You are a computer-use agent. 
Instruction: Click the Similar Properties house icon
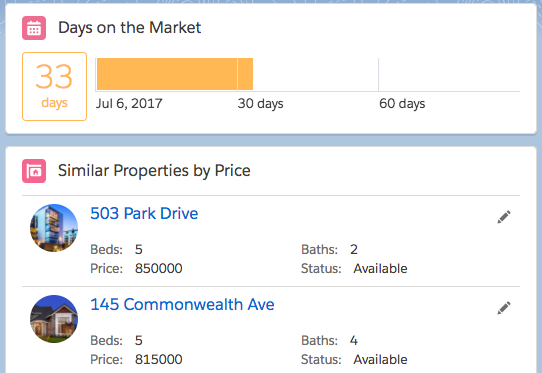click(34, 171)
